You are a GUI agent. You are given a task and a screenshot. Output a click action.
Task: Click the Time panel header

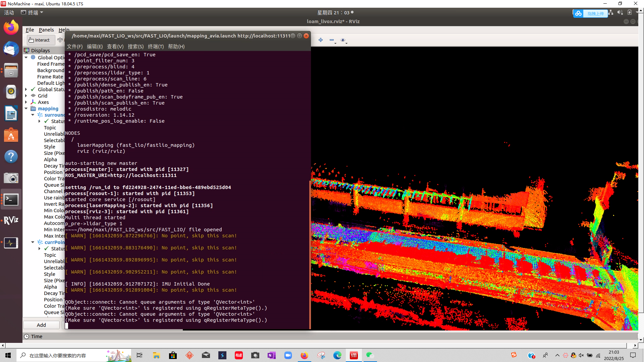37,336
